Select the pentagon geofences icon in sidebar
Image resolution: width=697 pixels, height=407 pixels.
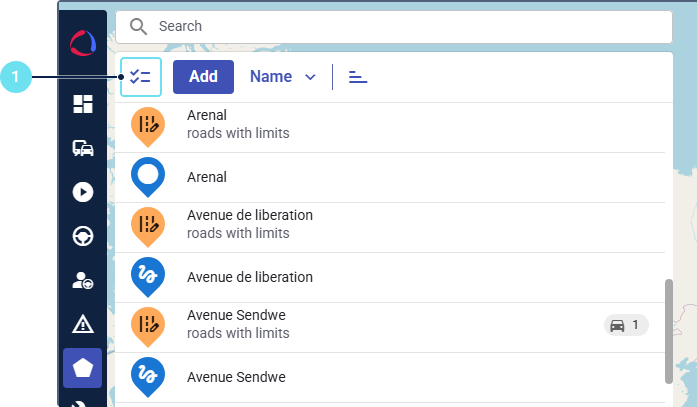83,368
